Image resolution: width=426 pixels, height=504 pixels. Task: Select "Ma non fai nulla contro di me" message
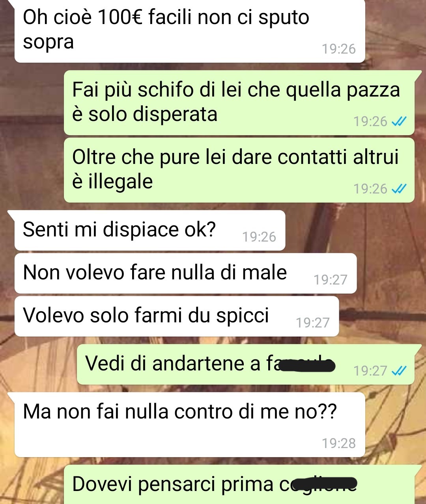pos(189,424)
